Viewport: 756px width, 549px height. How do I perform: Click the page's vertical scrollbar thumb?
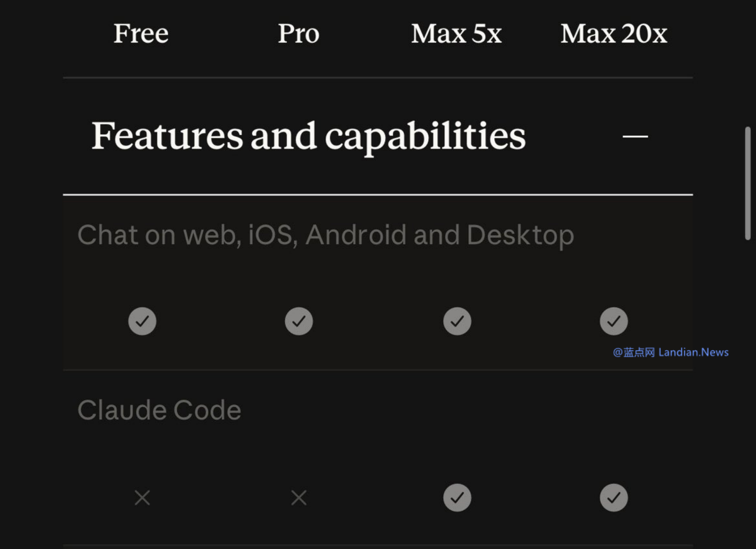click(747, 183)
